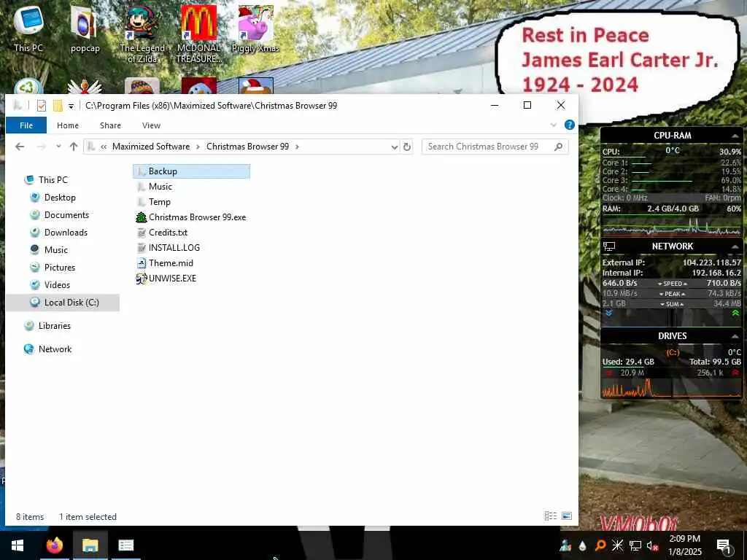Screen dimensions: 747x560
Task: Open the File menu tab
Action: pos(26,125)
